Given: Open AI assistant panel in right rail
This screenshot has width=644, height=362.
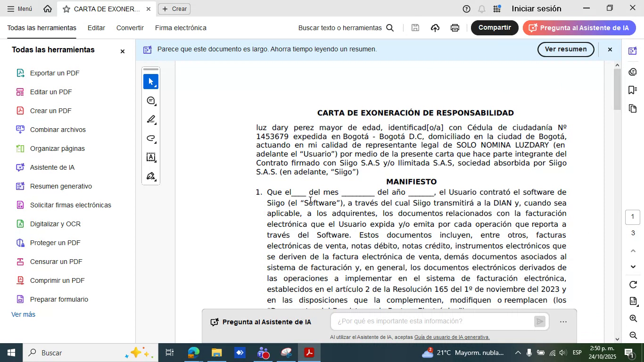Looking at the screenshot, I should [633, 51].
